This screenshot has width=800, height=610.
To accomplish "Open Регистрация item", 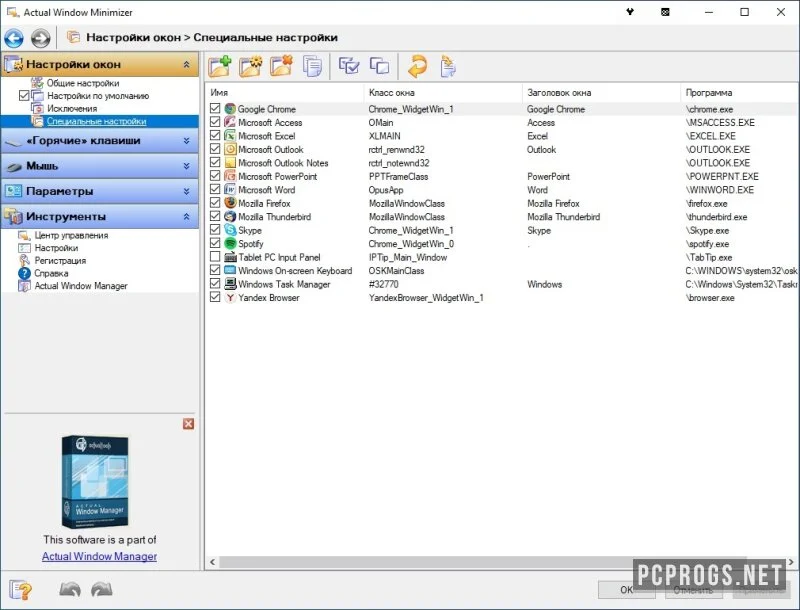I will click(x=60, y=261).
